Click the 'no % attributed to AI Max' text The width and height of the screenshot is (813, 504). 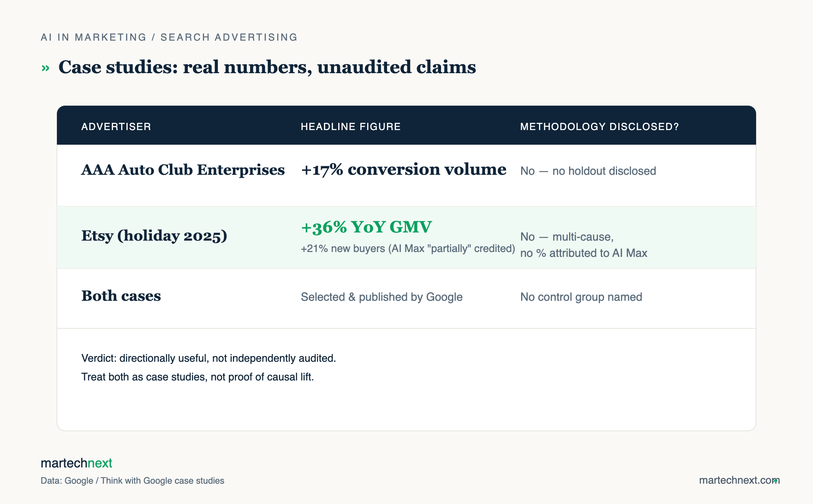(x=584, y=253)
